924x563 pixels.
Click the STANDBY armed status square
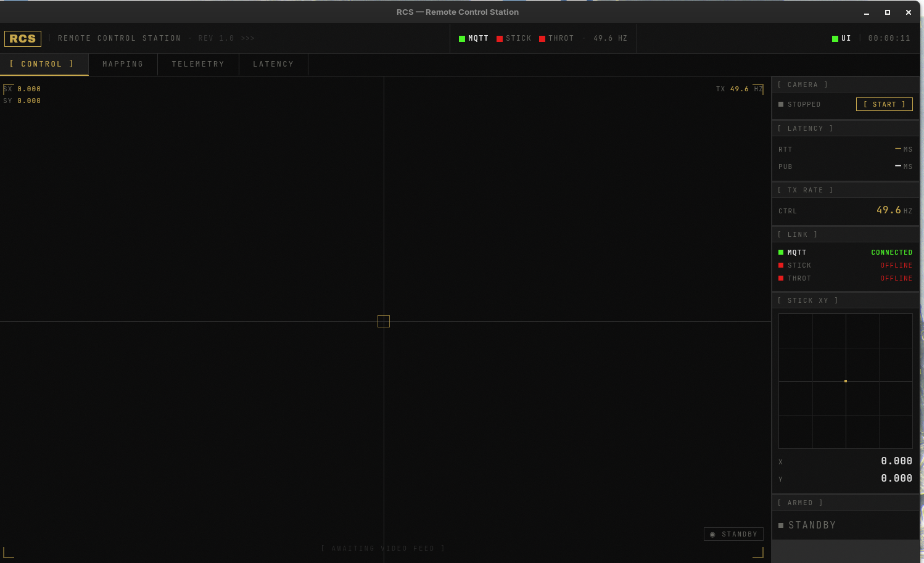point(781,525)
